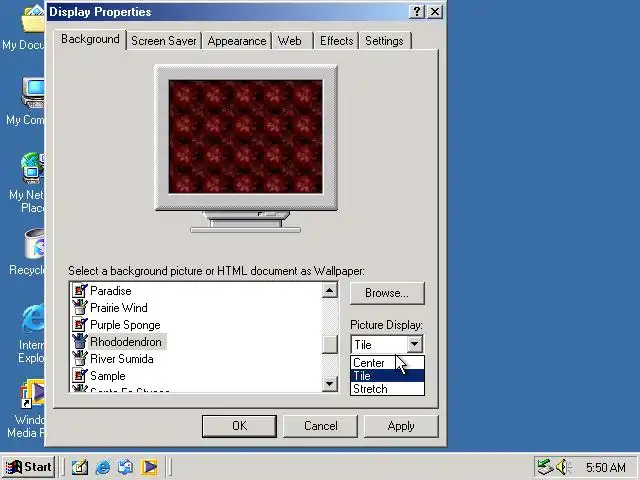Click the Paradise wallpaper icon
The image size is (640, 480).
click(80, 291)
